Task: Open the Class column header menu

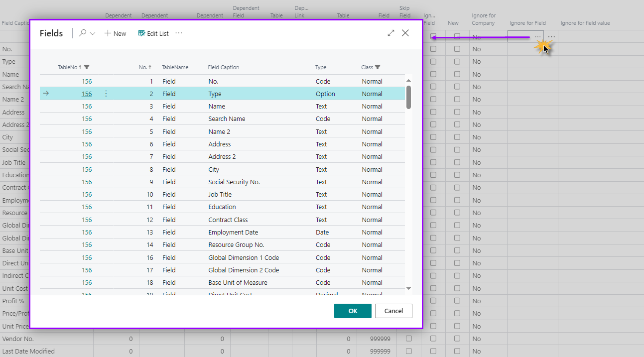Action: [367, 67]
